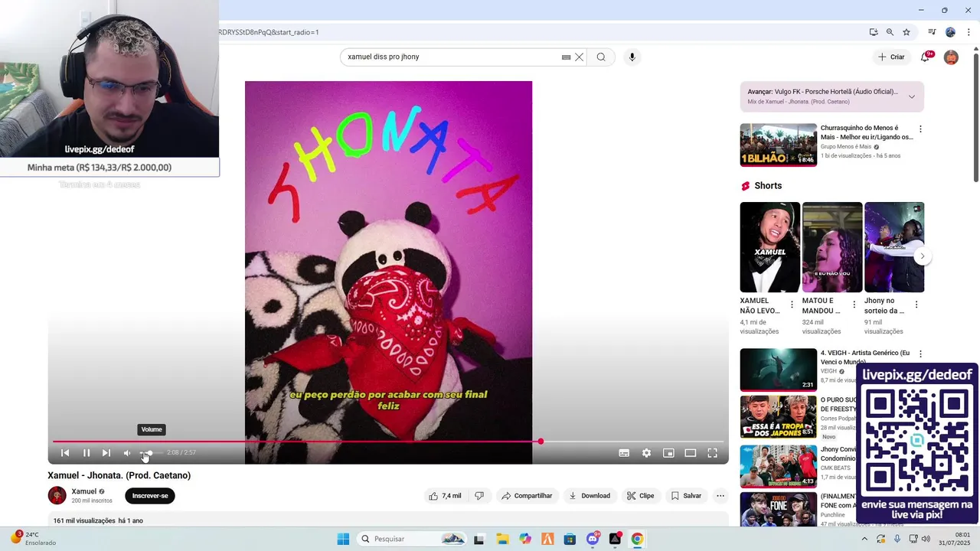Open the Criar create menu
This screenshot has width=980, height=551.
tap(891, 57)
